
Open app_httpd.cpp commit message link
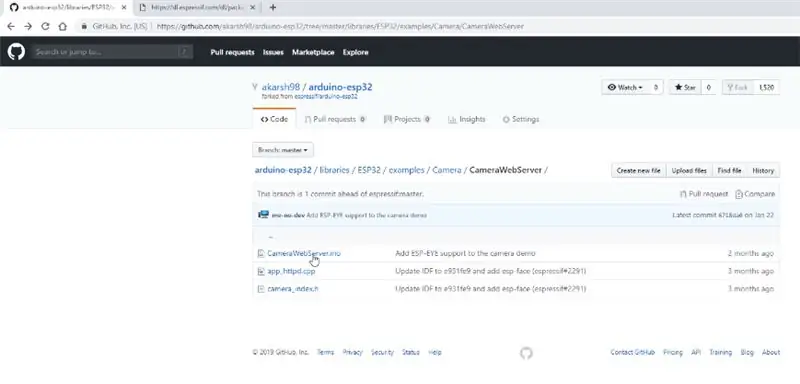(490, 271)
